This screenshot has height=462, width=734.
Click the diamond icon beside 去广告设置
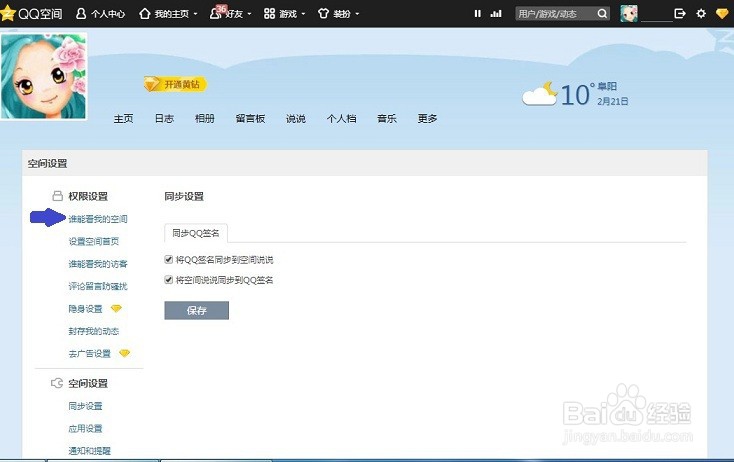125,353
